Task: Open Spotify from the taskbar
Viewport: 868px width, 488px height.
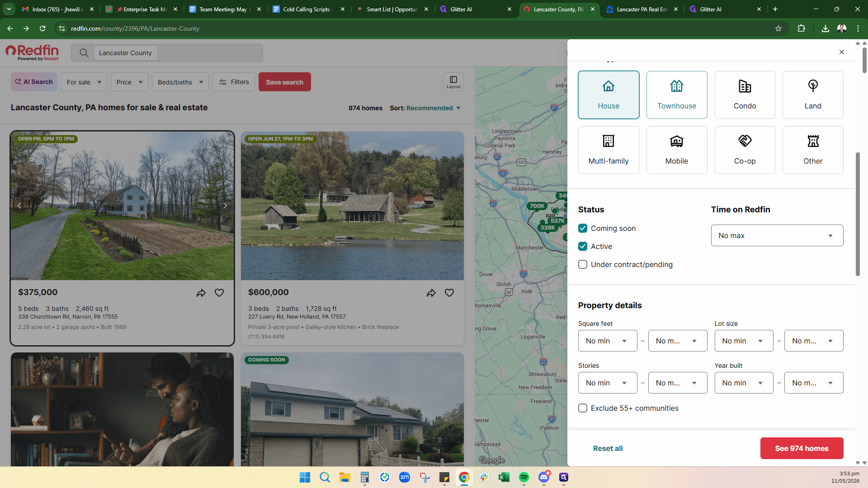Action: point(524,477)
